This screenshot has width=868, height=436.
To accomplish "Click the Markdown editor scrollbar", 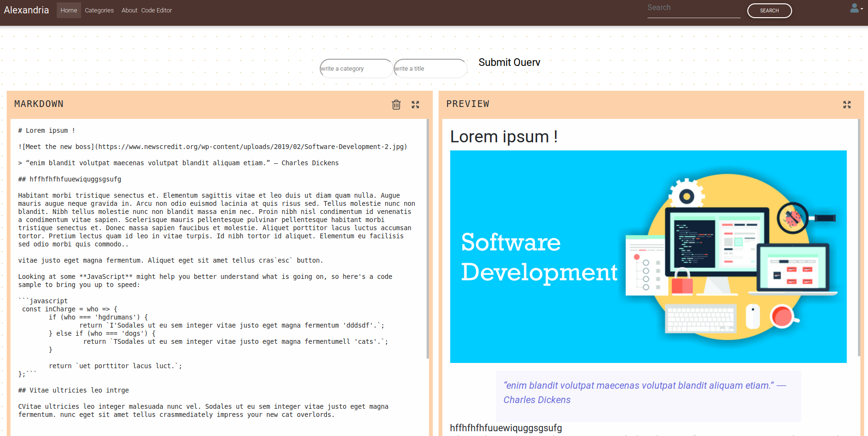I will point(428,239).
